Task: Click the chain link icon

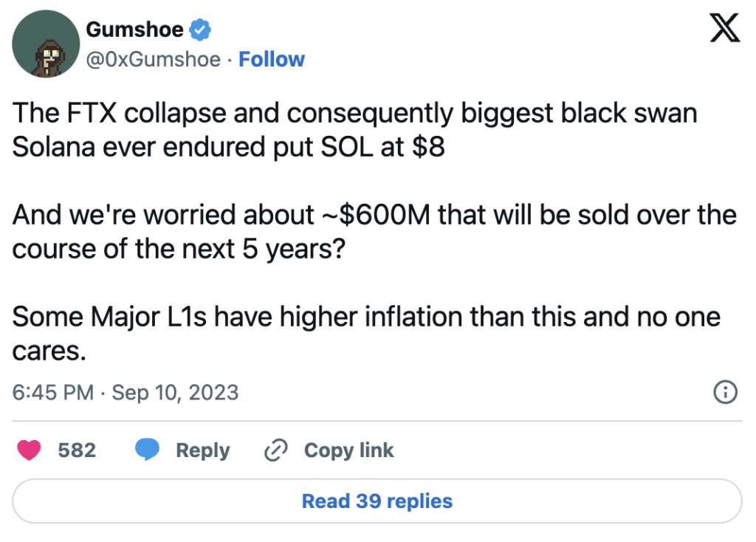Action: [275, 450]
